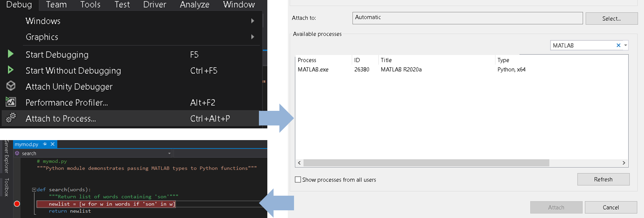
Task: Click the # mymod.py comment line
Action: (52, 161)
